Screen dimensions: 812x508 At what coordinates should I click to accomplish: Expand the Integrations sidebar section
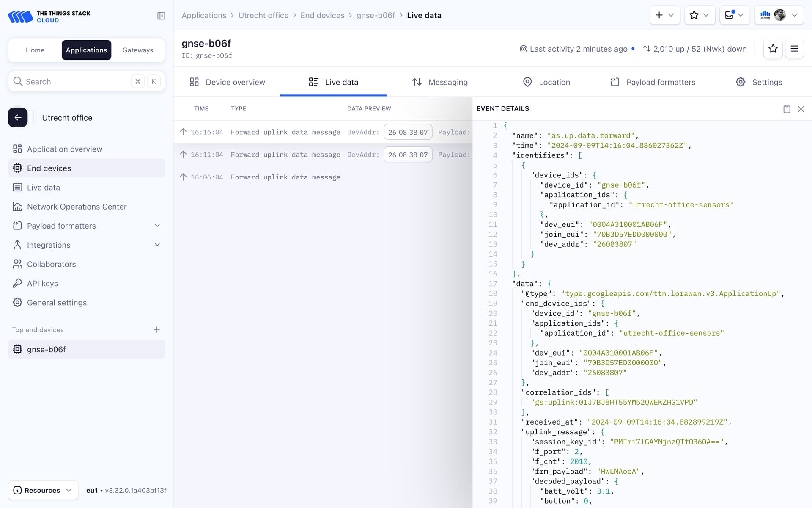(x=157, y=245)
